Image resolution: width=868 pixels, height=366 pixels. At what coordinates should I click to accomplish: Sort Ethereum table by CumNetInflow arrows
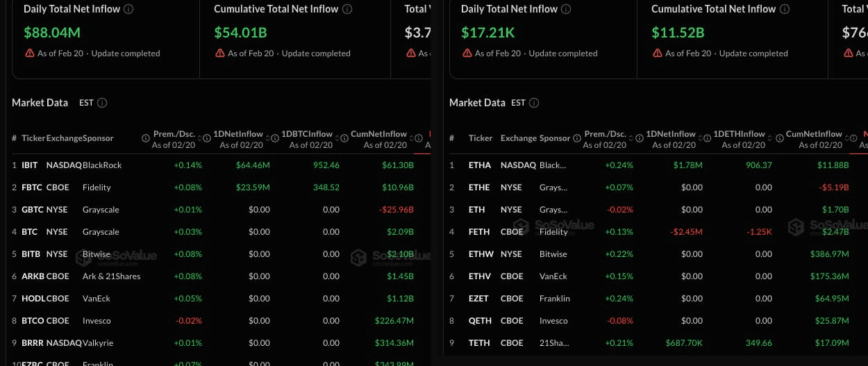[x=846, y=139]
